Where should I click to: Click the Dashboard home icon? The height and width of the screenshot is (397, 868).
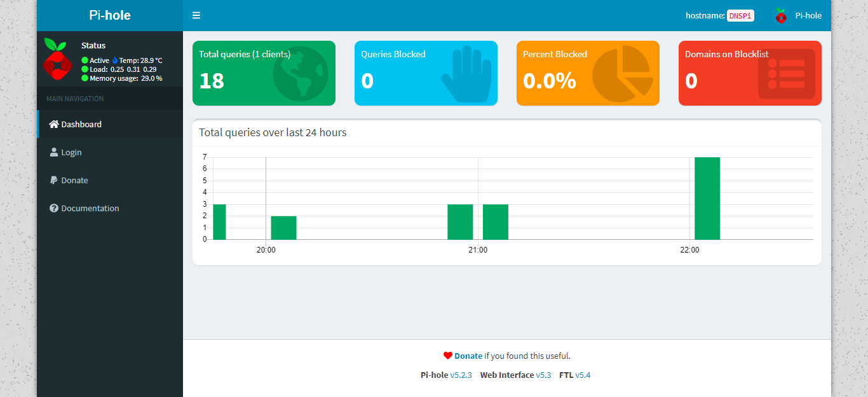(54, 124)
